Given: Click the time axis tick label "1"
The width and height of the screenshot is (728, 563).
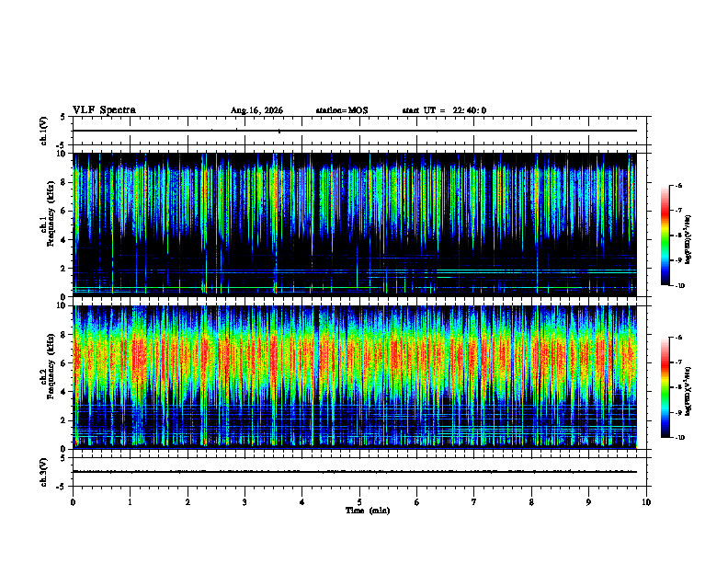Looking at the screenshot, I should tap(130, 502).
